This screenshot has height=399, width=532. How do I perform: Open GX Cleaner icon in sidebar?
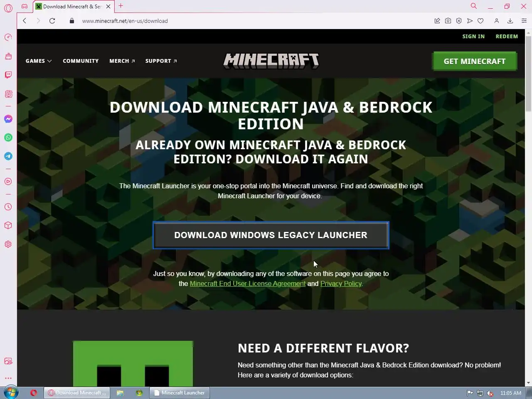click(8, 56)
